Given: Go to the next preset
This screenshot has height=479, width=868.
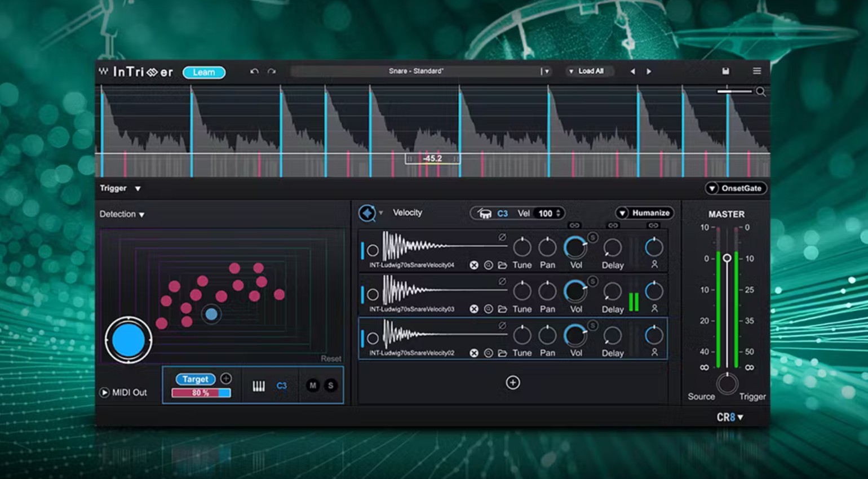Looking at the screenshot, I should click(x=649, y=72).
